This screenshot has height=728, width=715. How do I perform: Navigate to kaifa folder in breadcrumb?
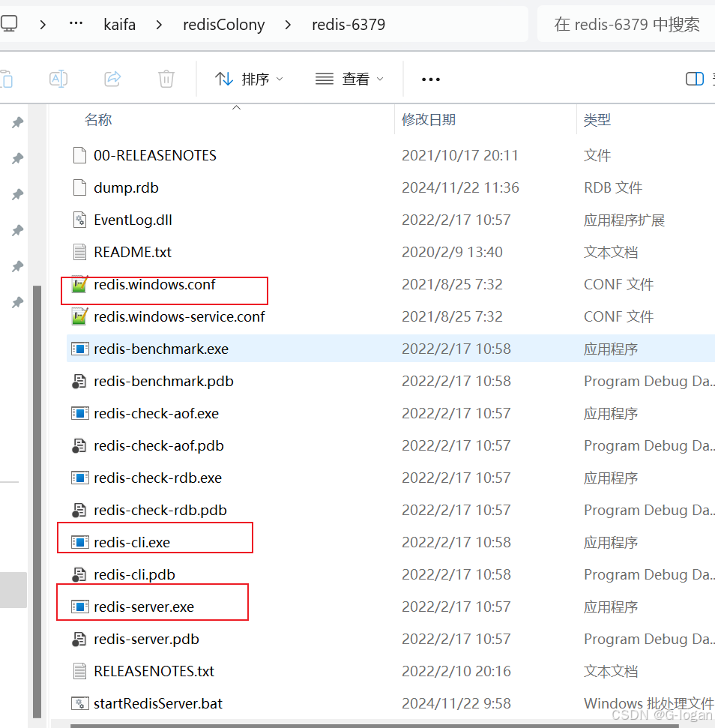120,25
